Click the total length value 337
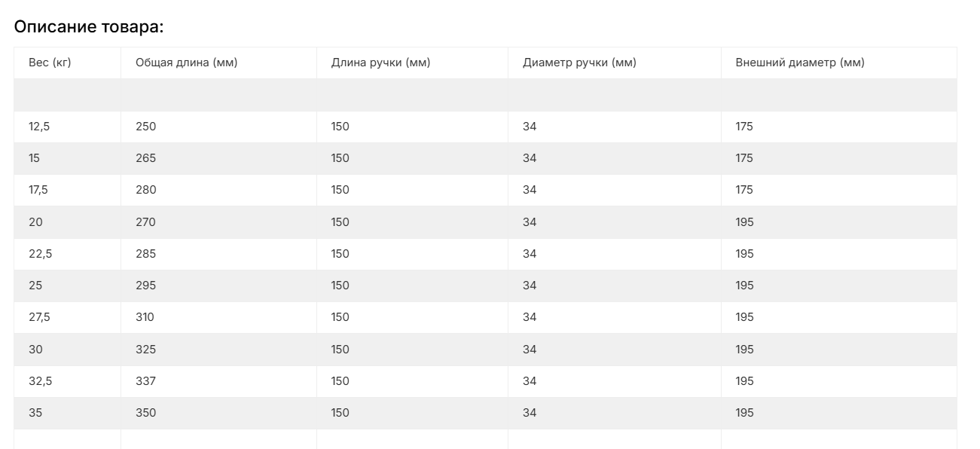 click(x=145, y=381)
